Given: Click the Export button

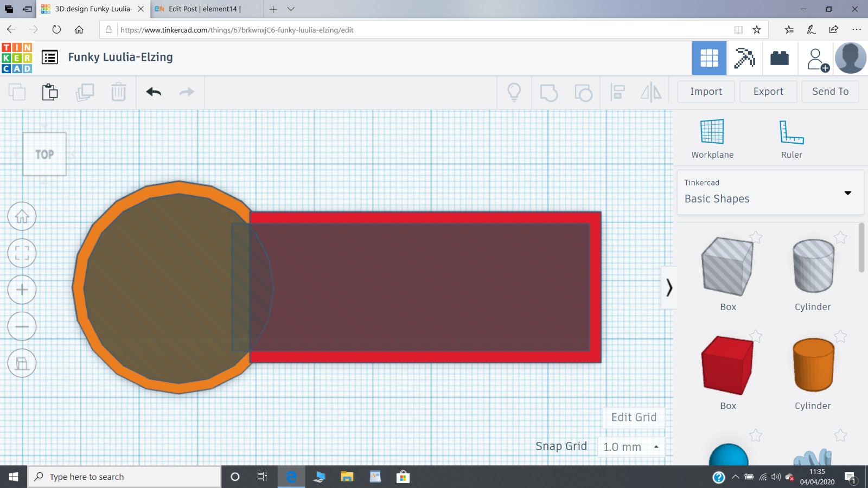Looking at the screenshot, I should tap(768, 92).
